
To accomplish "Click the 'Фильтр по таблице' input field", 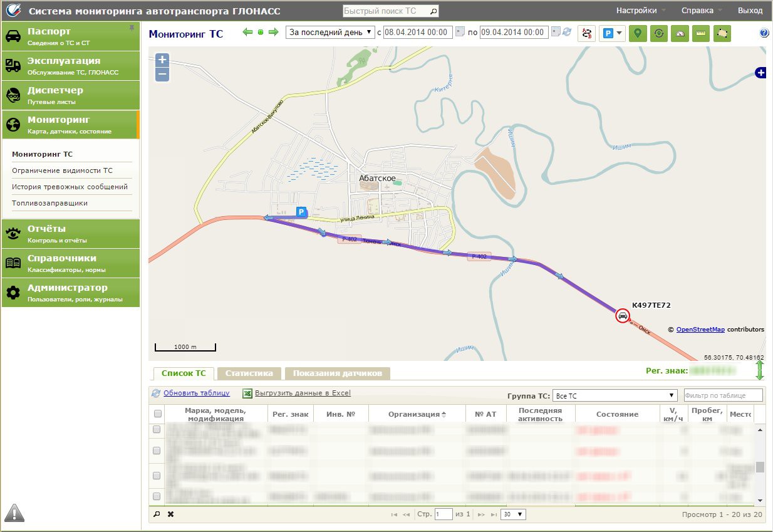I will [x=723, y=395].
